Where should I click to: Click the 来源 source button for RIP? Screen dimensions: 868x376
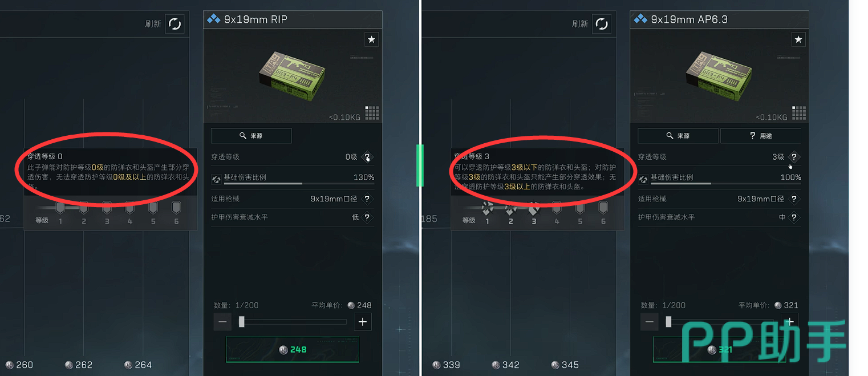pyautogui.click(x=251, y=136)
